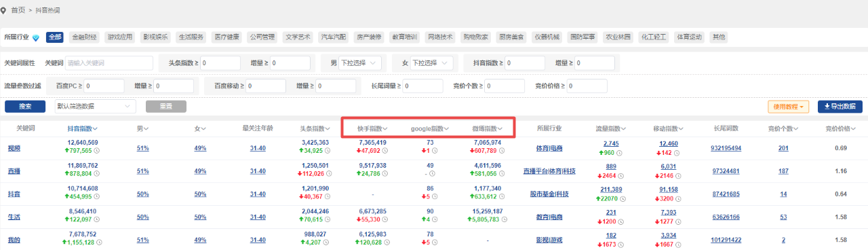Select the 体育运动 industry filter

coord(689,37)
